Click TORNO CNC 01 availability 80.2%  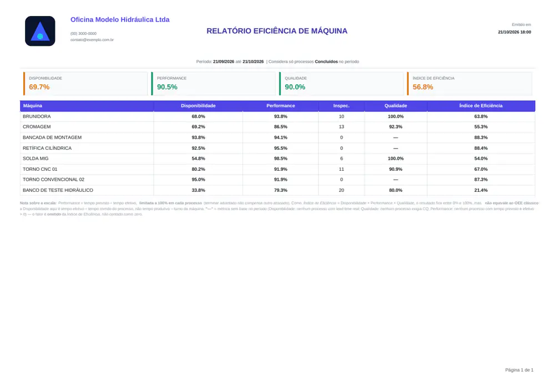click(x=198, y=169)
